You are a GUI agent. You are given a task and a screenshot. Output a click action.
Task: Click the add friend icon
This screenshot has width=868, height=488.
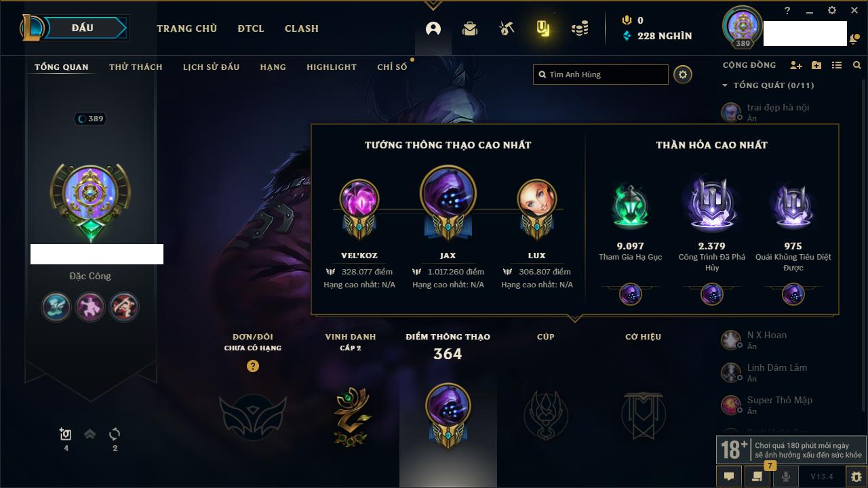click(796, 65)
